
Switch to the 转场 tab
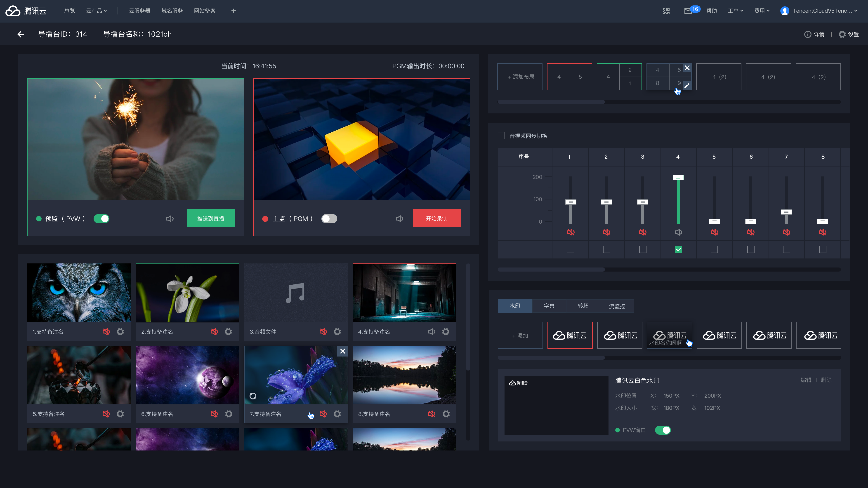[x=583, y=306]
